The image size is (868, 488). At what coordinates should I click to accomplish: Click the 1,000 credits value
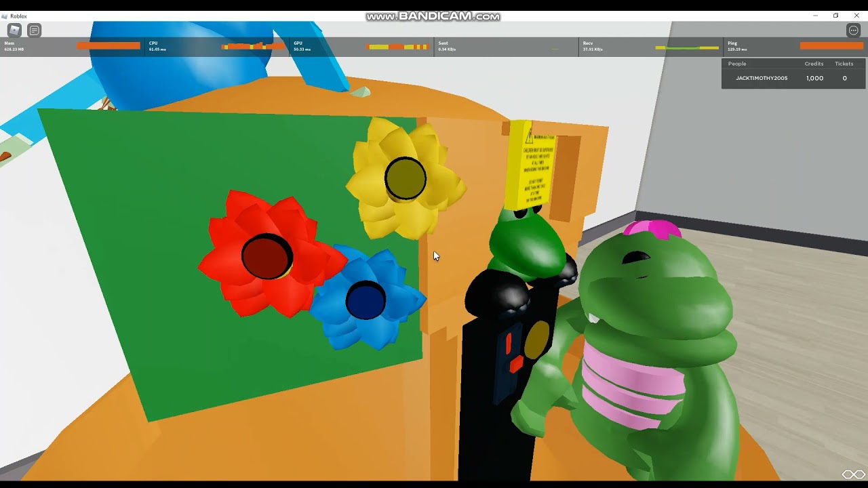(814, 78)
